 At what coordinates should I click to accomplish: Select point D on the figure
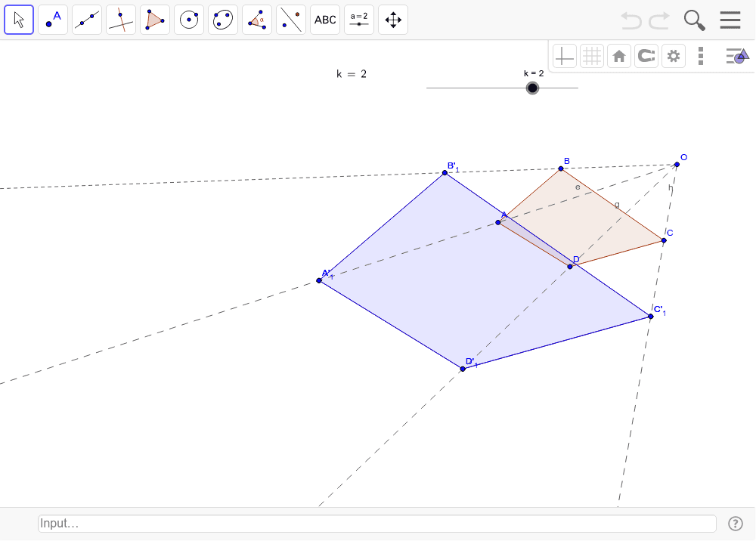pyautogui.click(x=570, y=267)
